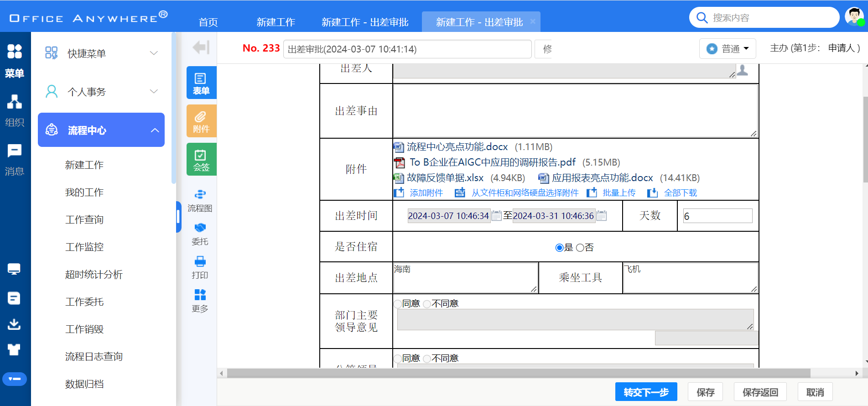Select 不同意 in the bottom opinion row
Image resolution: width=868 pixels, height=406 pixels.
(427, 359)
